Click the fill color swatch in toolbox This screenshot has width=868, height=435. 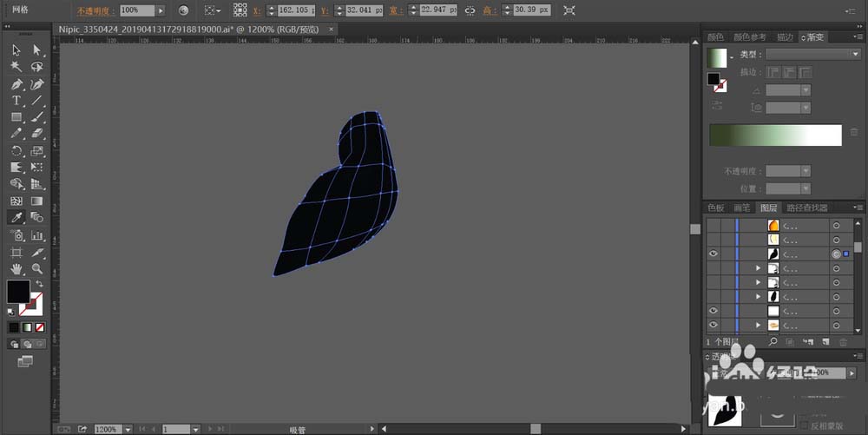(18, 292)
